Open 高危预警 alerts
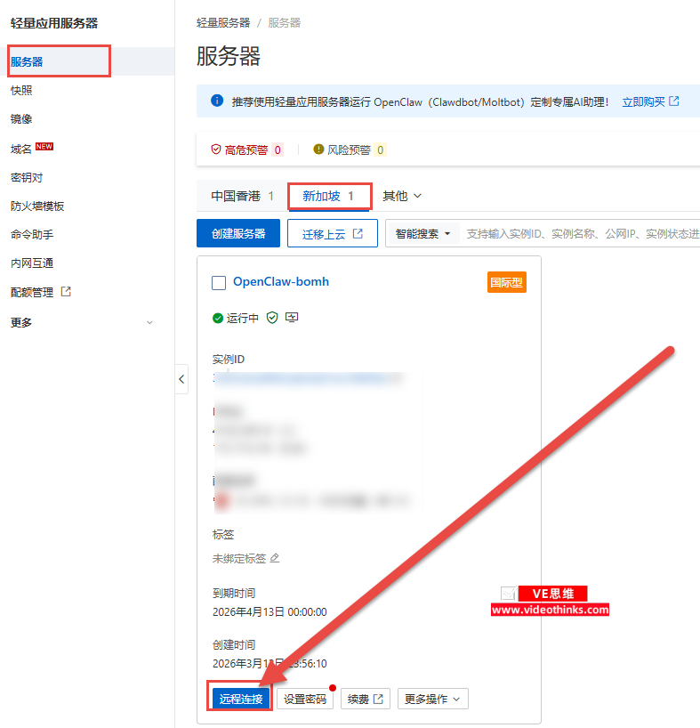 click(x=245, y=150)
